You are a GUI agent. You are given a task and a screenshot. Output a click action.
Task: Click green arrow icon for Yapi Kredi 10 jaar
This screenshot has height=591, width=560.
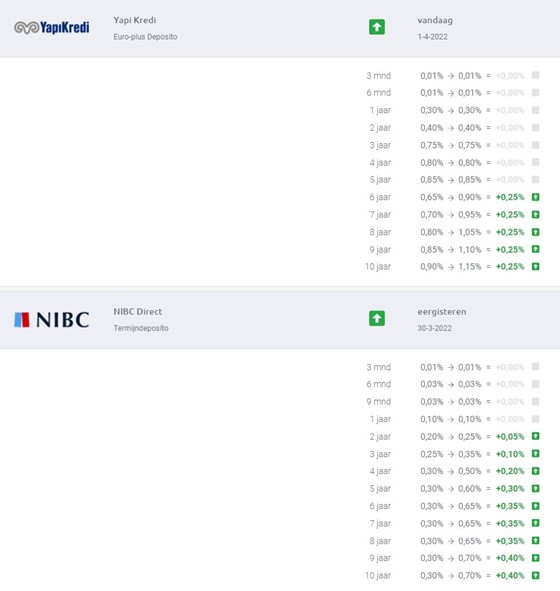(536, 266)
